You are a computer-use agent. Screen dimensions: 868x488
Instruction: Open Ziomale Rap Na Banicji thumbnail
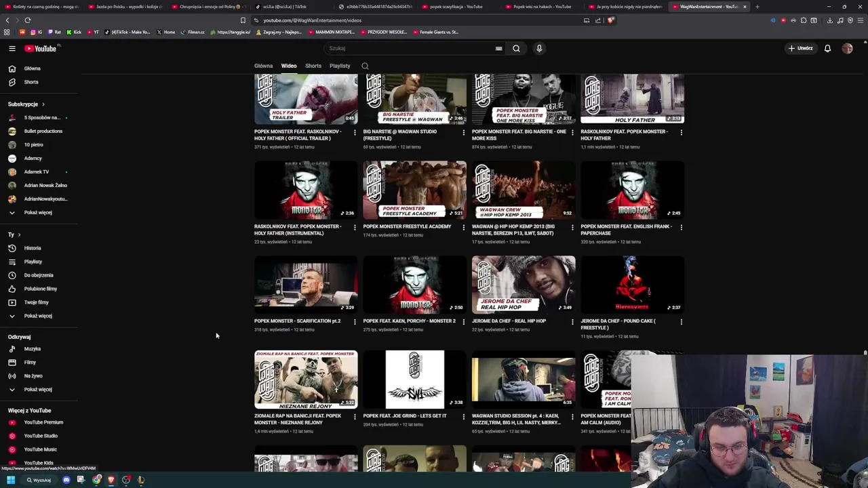(x=306, y=379)
